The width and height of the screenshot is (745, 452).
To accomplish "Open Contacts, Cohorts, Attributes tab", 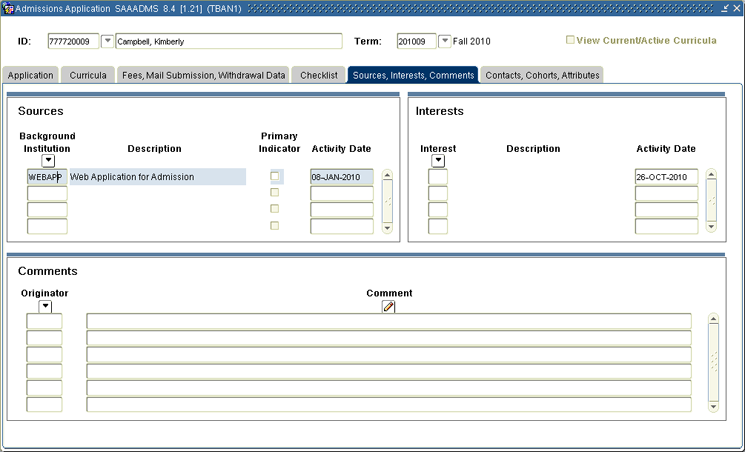I will [542, 75].
